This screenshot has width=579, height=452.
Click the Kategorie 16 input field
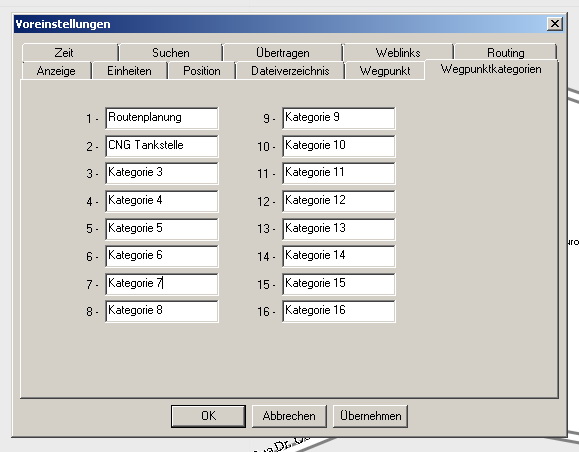pos(339,311)
